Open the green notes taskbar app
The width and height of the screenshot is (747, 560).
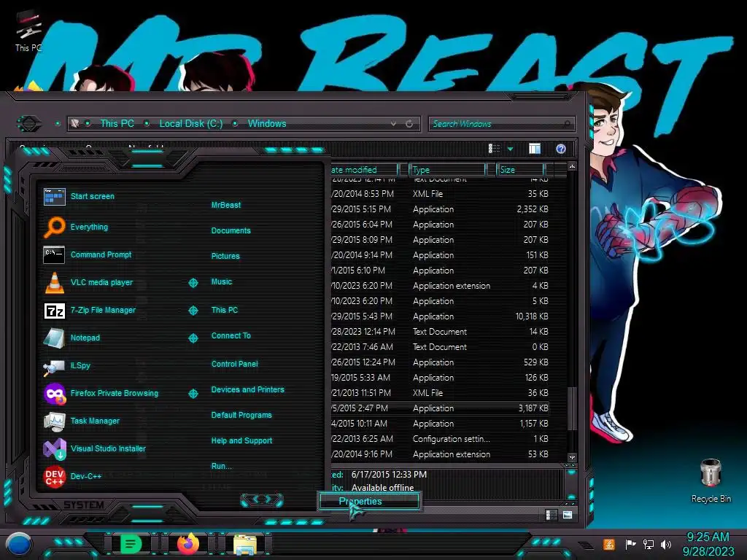click(x=131, y=543)
